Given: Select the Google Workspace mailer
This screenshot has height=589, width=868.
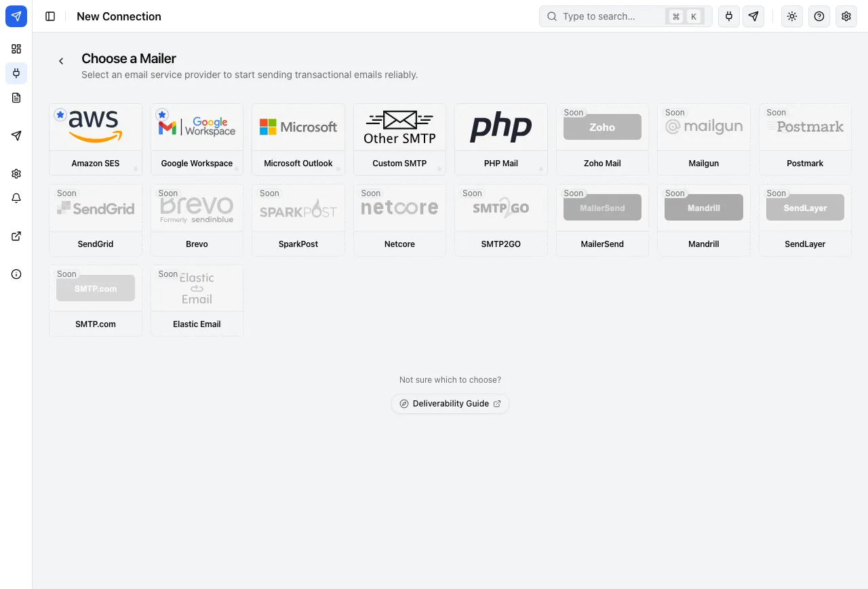Looking at the screenshot, I should point(197,139).
